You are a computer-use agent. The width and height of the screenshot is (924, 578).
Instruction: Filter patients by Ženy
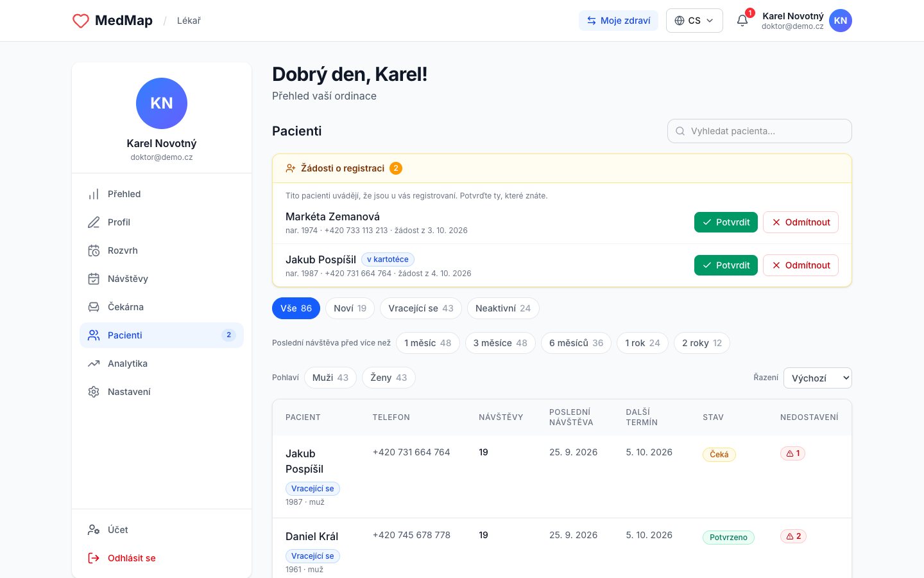[389, 378]
